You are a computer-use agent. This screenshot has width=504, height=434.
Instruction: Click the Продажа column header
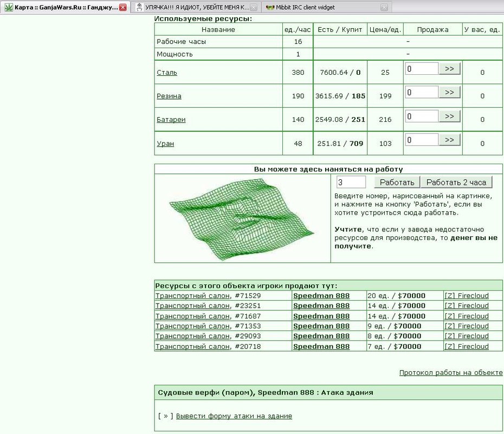[x=432, y=30]
